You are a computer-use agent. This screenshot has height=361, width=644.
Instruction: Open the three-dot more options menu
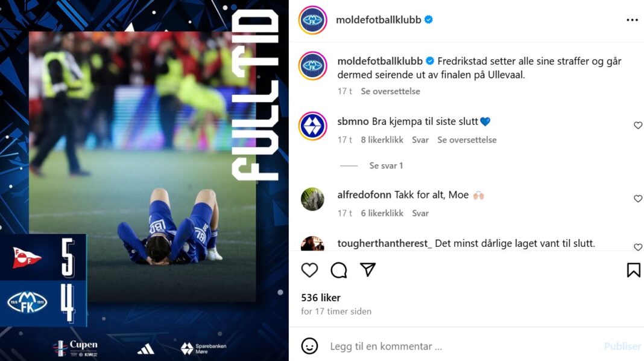coord(632,20)
